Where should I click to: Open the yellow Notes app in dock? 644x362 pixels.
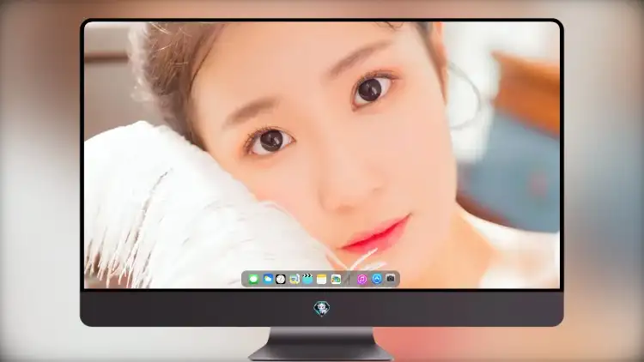pos(322,279)
